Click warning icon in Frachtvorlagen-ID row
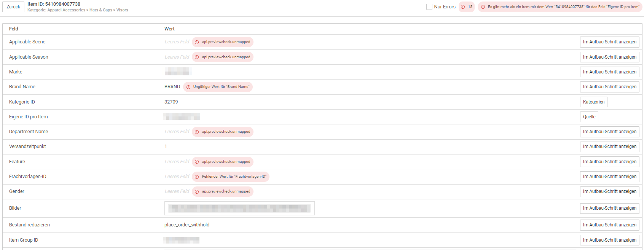 tap(197, 177)
